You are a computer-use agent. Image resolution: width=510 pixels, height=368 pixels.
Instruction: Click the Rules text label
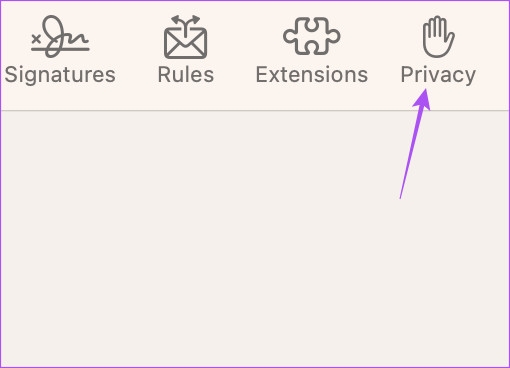coord(186,74)
